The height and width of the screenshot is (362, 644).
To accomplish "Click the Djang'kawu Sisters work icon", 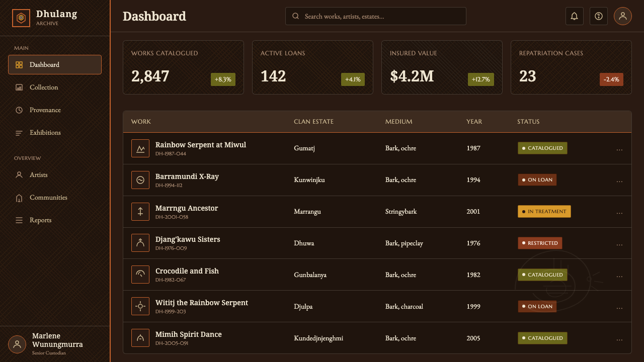I will point(140,243).
